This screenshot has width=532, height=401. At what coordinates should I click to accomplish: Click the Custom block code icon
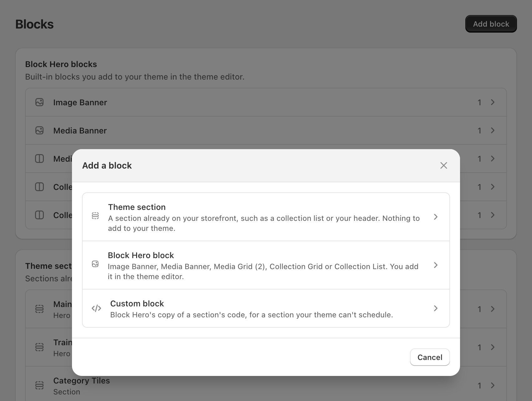96,308
